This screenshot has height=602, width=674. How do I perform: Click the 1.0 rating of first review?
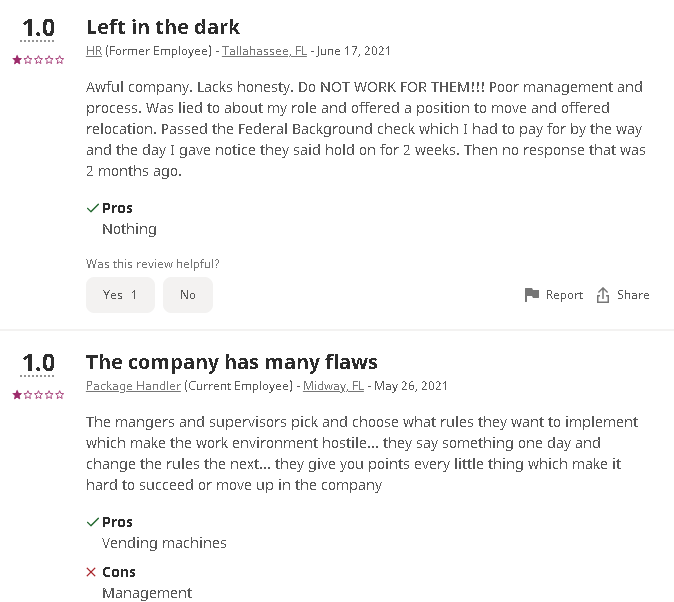pyautogui.click(x=38, y=27)
